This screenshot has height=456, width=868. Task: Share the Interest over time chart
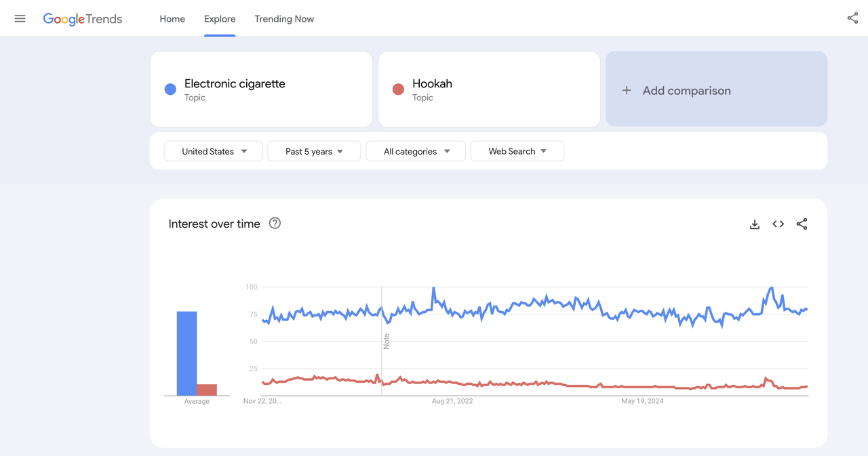click(x=802, y=224)
